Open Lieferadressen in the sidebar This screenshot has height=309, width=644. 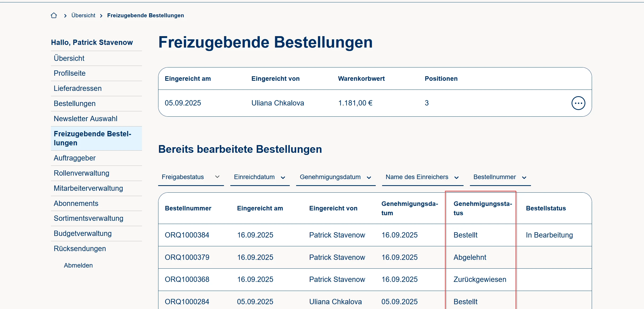coord(77,88)
